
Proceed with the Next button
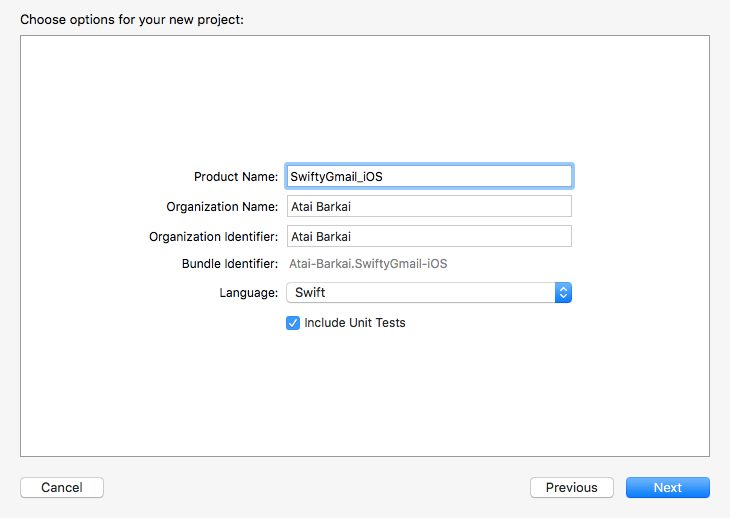pyautogui.click(x=667, y=488)
